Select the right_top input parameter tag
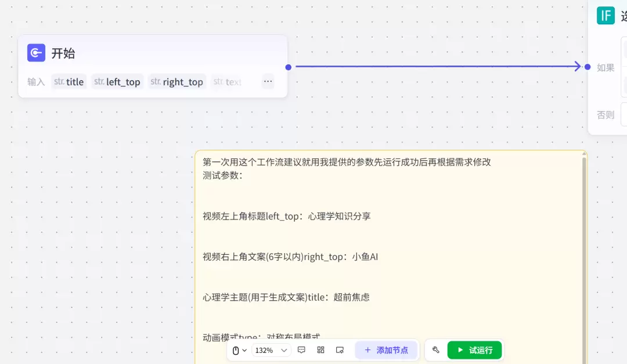This screenshot has height=364, width=627. pyautogui.click(x=177, y=82)
